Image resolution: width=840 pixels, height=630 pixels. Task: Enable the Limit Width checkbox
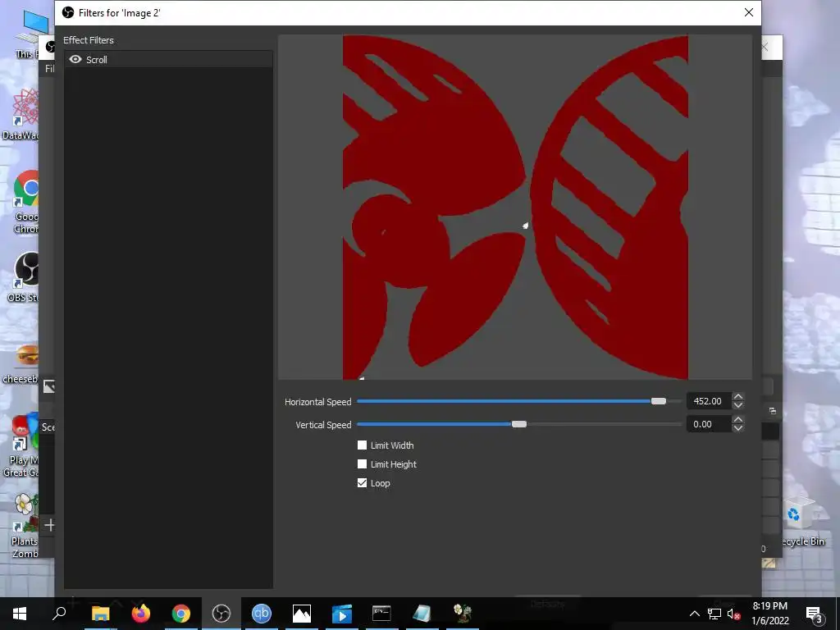tap(362, 445)
